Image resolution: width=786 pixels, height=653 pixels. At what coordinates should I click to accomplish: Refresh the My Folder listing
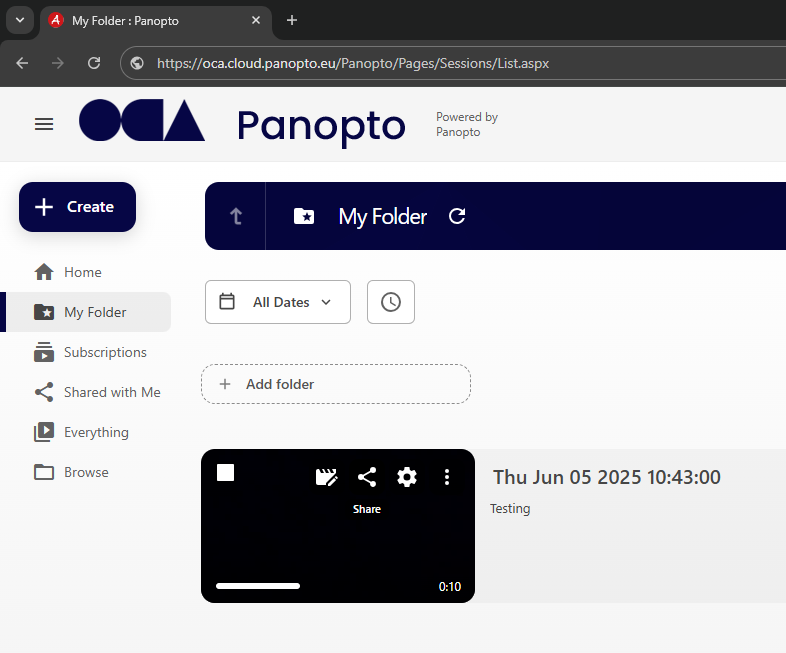(457, 216)
